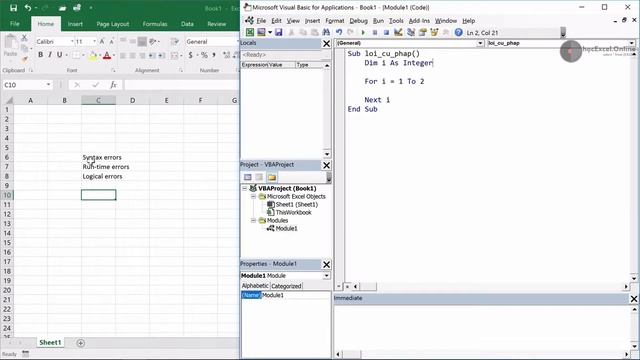The width and height of the screenshot is (640, 360).
Task: Open the Insert menu in VBA editor
Action: tap(312, 20)
